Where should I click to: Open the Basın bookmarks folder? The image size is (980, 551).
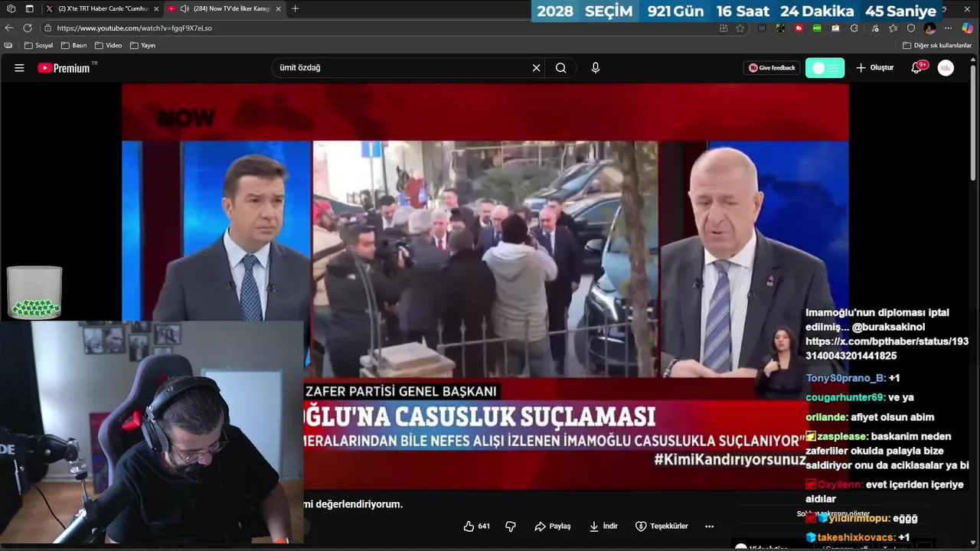pos(74,45)
